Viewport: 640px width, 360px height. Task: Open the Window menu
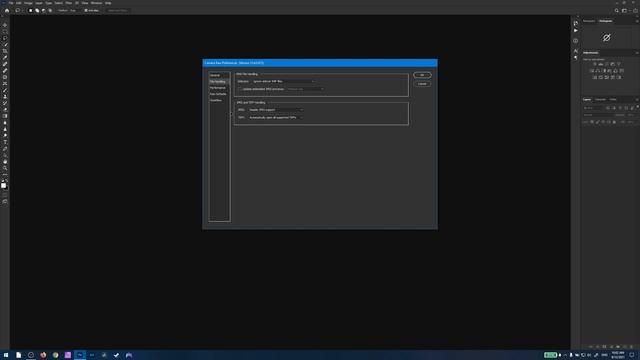pyautogui.click(x=96, y=3)
